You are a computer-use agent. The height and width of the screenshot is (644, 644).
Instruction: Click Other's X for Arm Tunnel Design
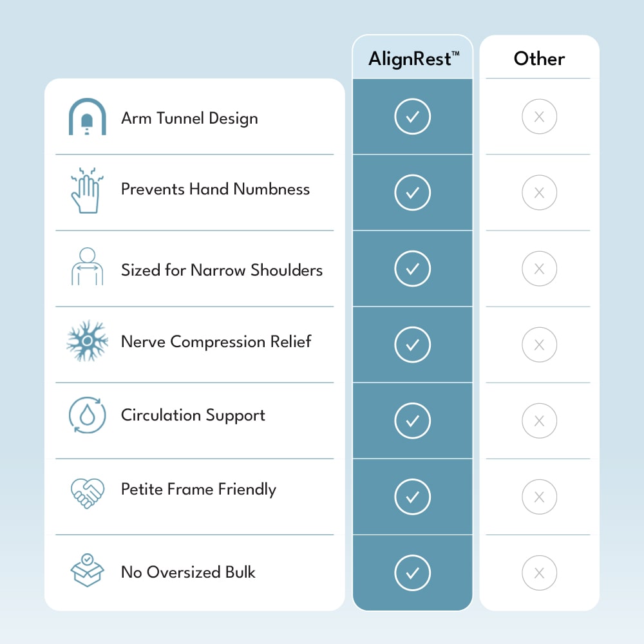point(540,117)
